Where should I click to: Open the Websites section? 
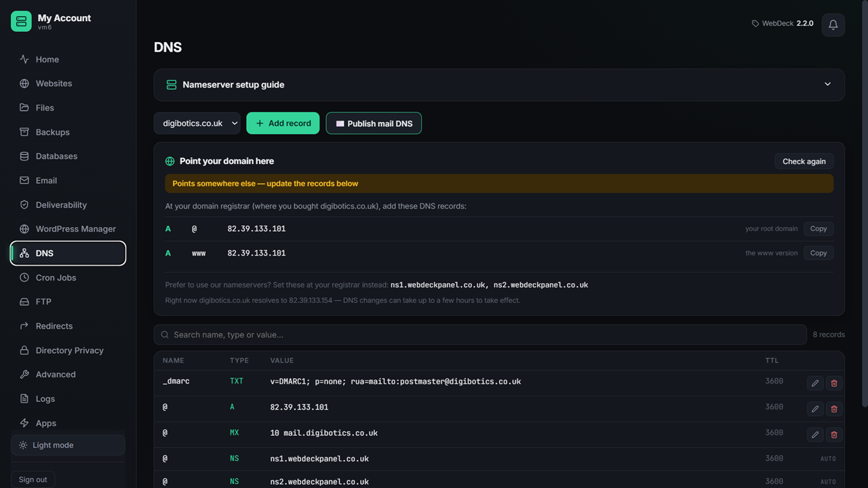[68, 83]
